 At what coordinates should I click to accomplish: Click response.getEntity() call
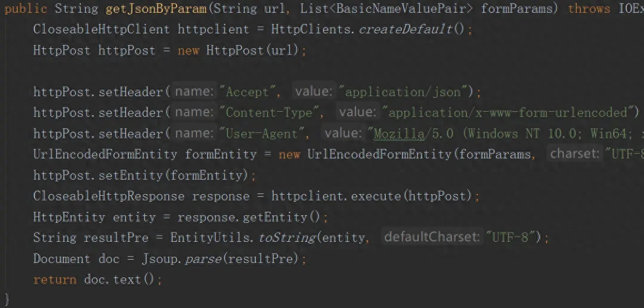point(249,217)
